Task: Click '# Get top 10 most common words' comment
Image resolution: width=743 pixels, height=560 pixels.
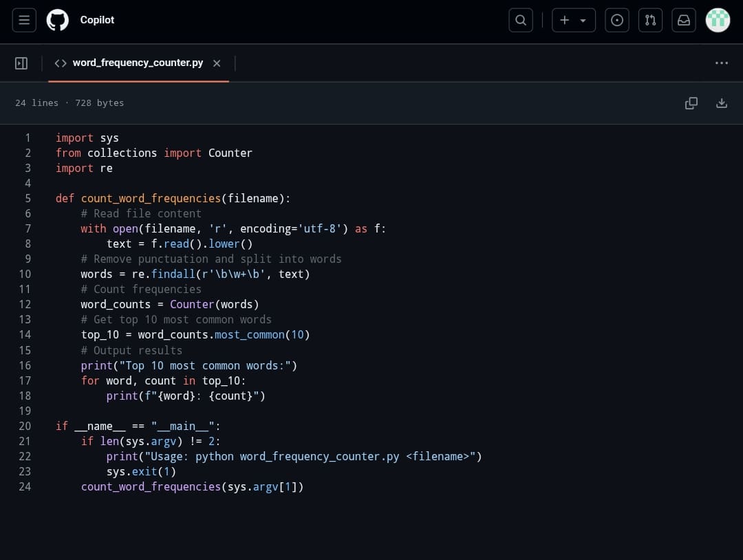Action: click(176, 320)
